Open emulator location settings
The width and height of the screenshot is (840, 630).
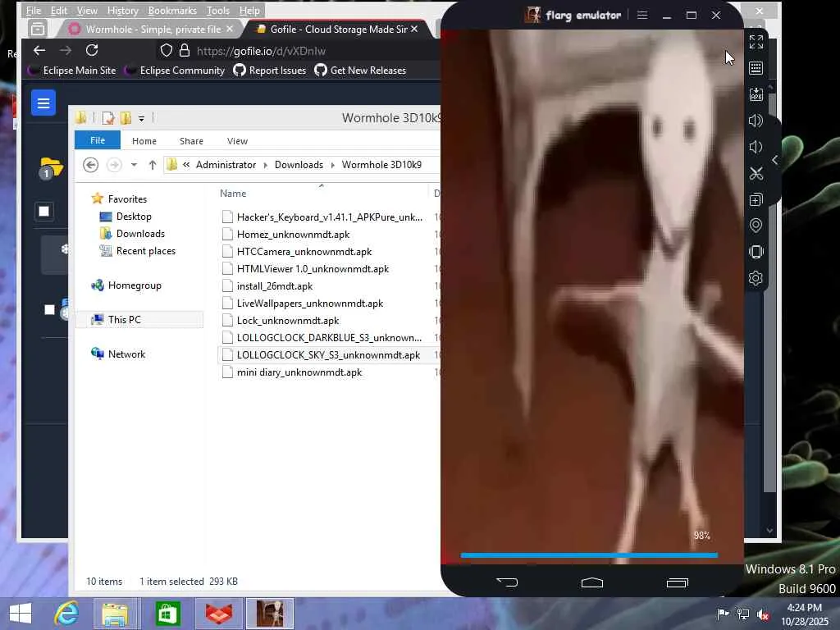pos(756,226)
